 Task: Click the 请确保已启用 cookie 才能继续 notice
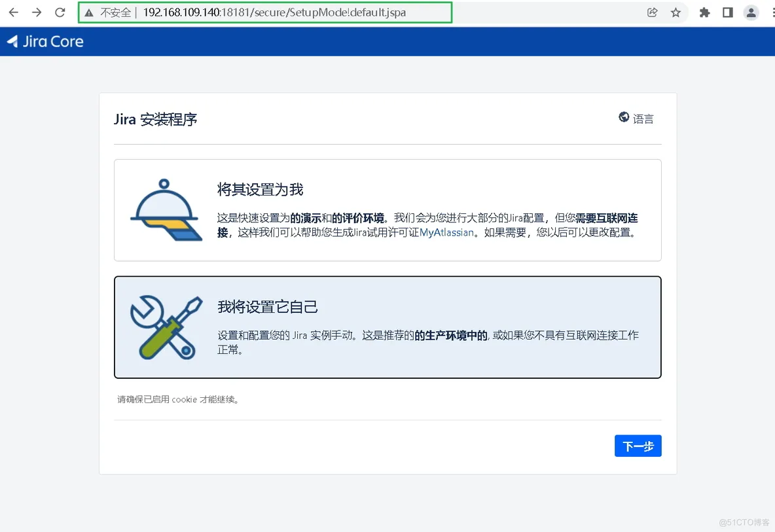[179, 399]
